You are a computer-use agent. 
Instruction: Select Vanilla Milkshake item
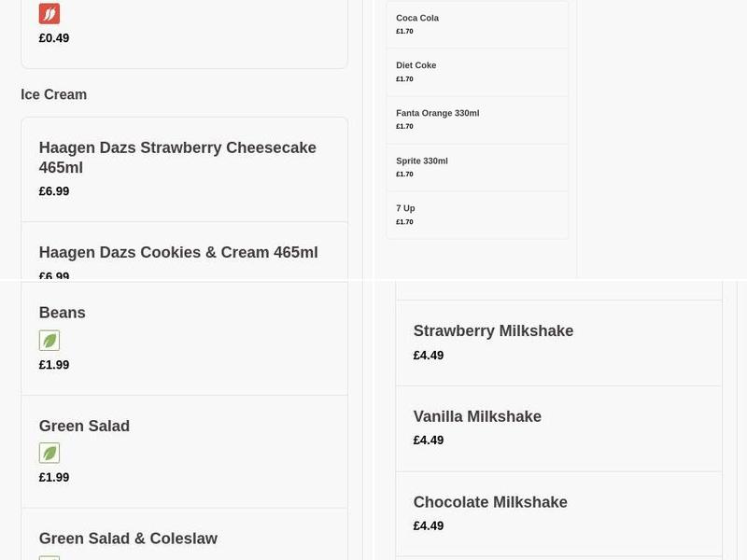[x=477, y=417]
